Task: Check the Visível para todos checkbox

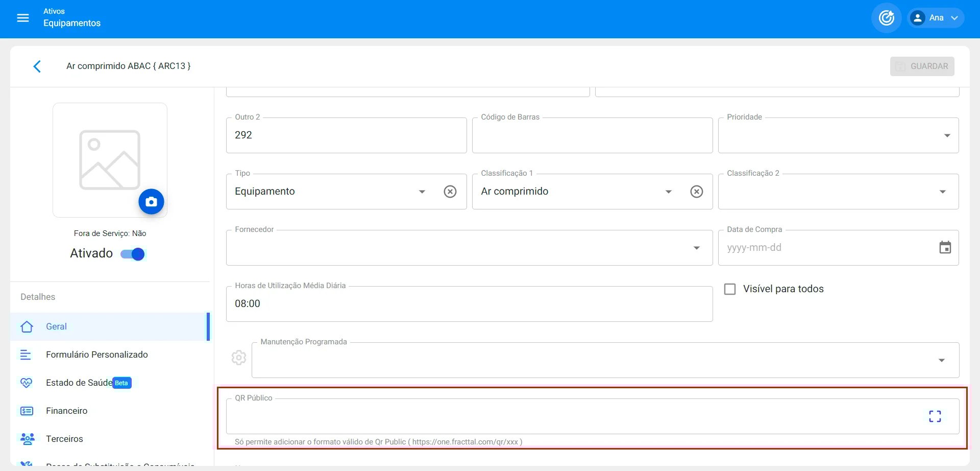Action: coord(730,289)
